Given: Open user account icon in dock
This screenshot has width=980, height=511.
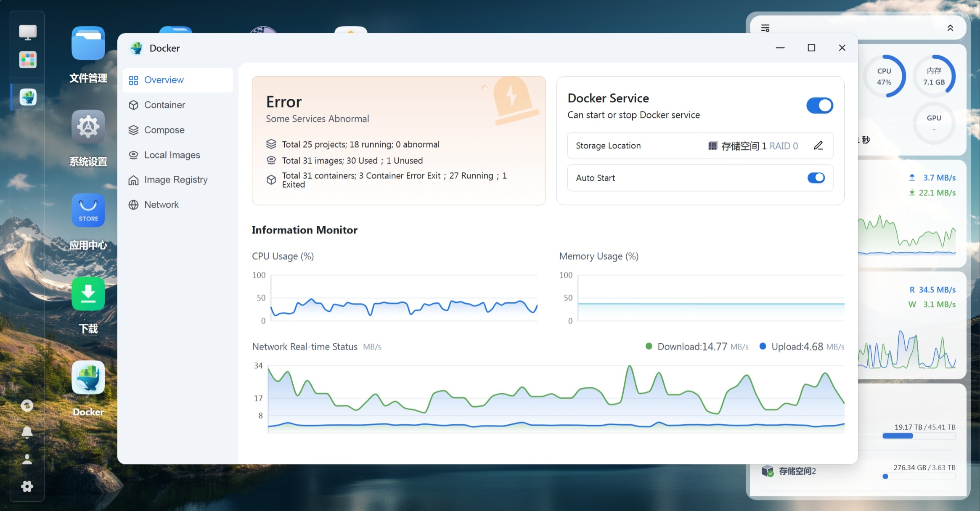Looking at the screenshot, I should [x=27, y=459].
